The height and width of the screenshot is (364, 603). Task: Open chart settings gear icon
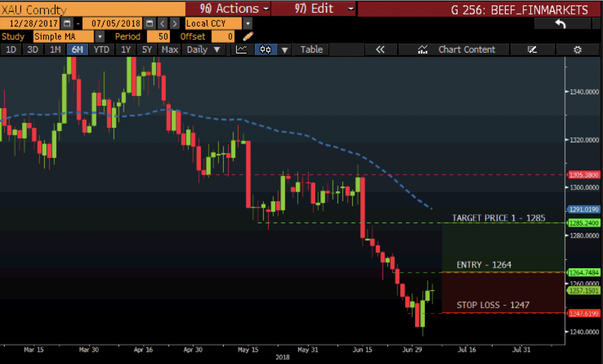[578, 50]
